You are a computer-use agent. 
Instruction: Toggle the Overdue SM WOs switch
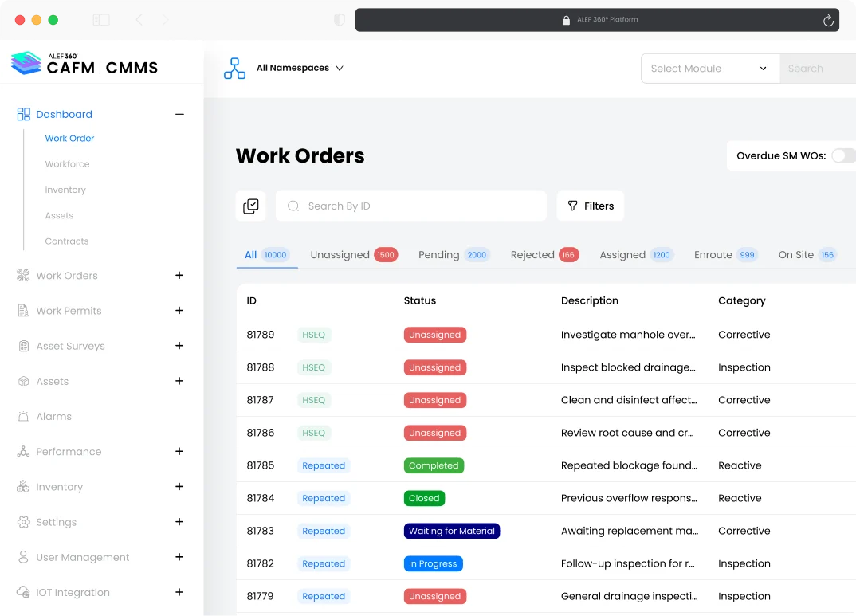(x=843, y=155)
